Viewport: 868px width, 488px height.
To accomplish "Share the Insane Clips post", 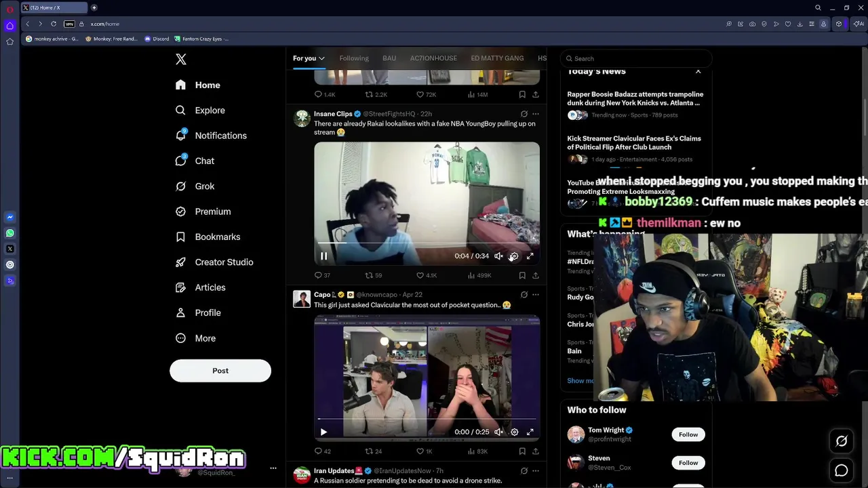I will coord(536,275).
